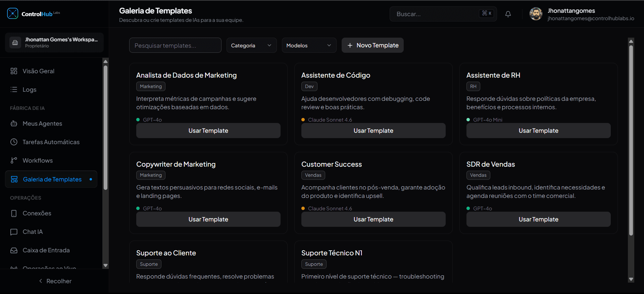Click the jhonattangomes@controlhublabs.io email
The image size is (644, 294).
tap(591, 18)
